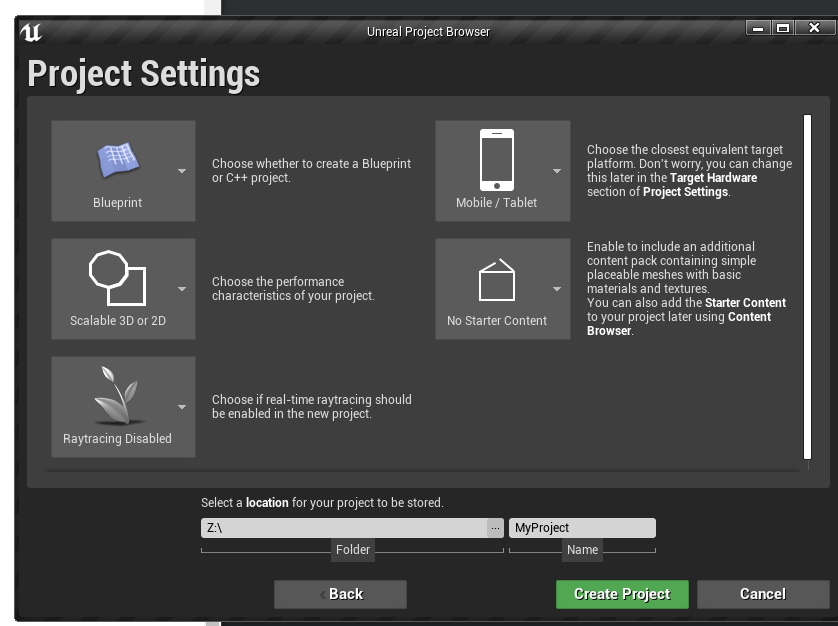Image resolution: width=838 pixels, height=626 pixels.
Task: Click the 'No Starter Content' label text
Action: [497, 321]
